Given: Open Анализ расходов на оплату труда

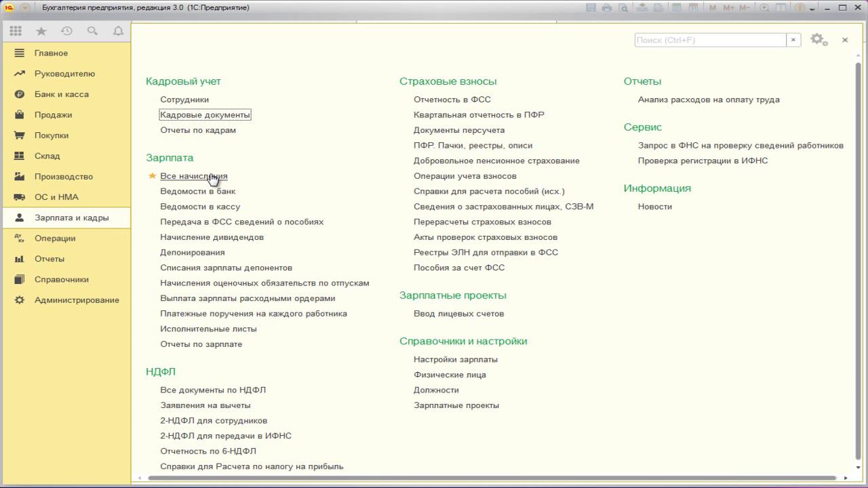Looking at the screenshot, I should coord(709,100).
